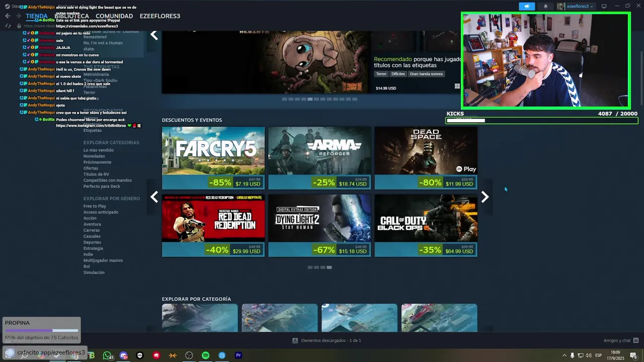Open the Multijugador masivo genre

[103, 260]
